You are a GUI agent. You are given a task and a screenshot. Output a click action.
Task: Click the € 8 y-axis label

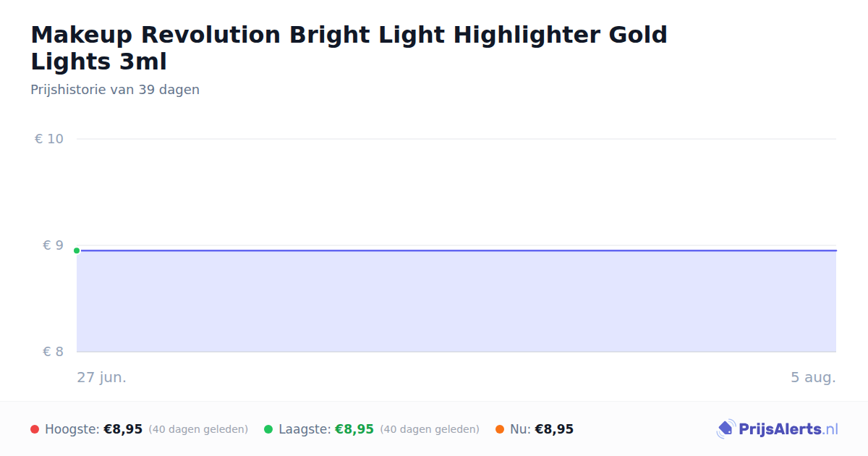pos(53,352)
